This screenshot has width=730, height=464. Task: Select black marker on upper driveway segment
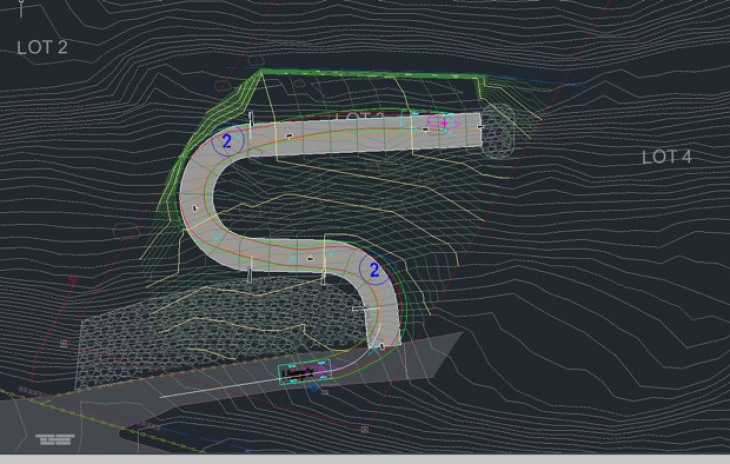coord(289,134)
